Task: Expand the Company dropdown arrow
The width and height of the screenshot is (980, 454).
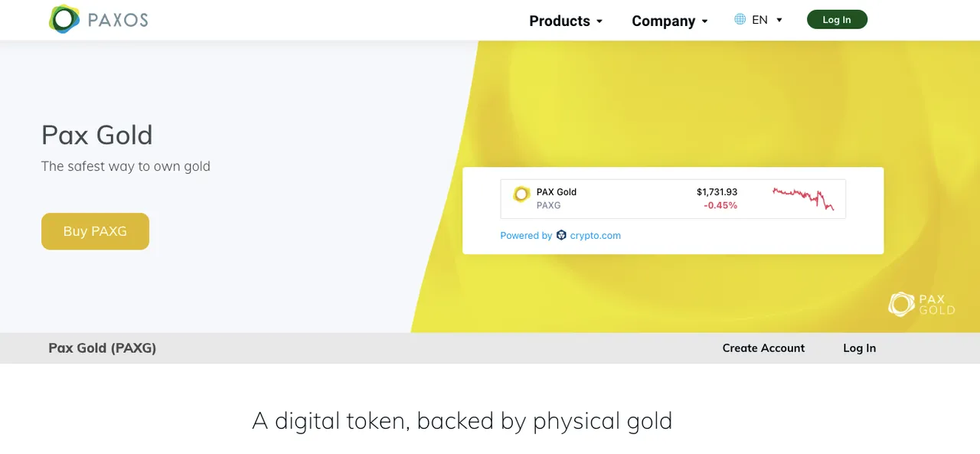Action: [x=704, y=21]
